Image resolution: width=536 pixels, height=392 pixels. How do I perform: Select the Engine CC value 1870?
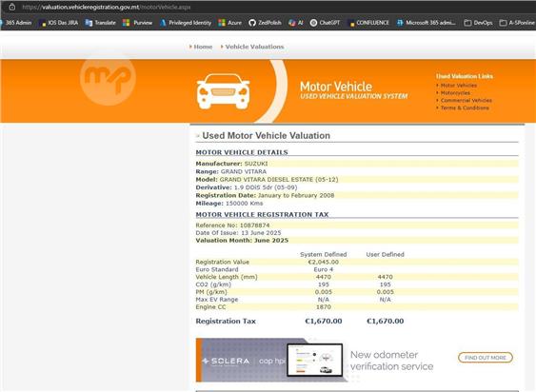[x=323, y=307]
